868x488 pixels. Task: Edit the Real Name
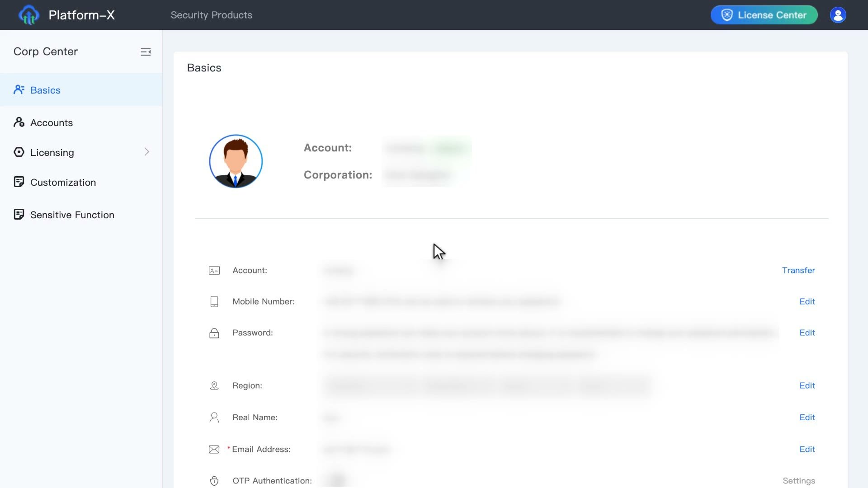point(807,417)
